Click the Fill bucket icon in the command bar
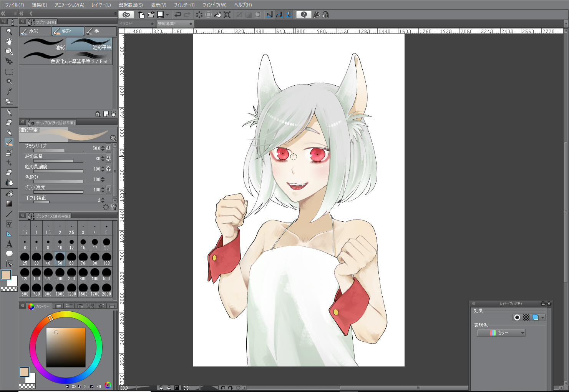Image resolution: width=569 pixels, height=392 pixels. click(x=217, y=15)
